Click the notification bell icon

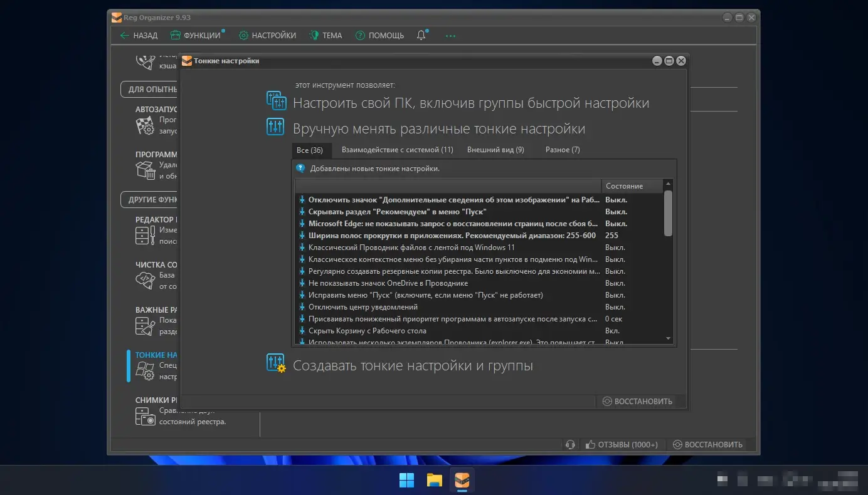point(421,35)
